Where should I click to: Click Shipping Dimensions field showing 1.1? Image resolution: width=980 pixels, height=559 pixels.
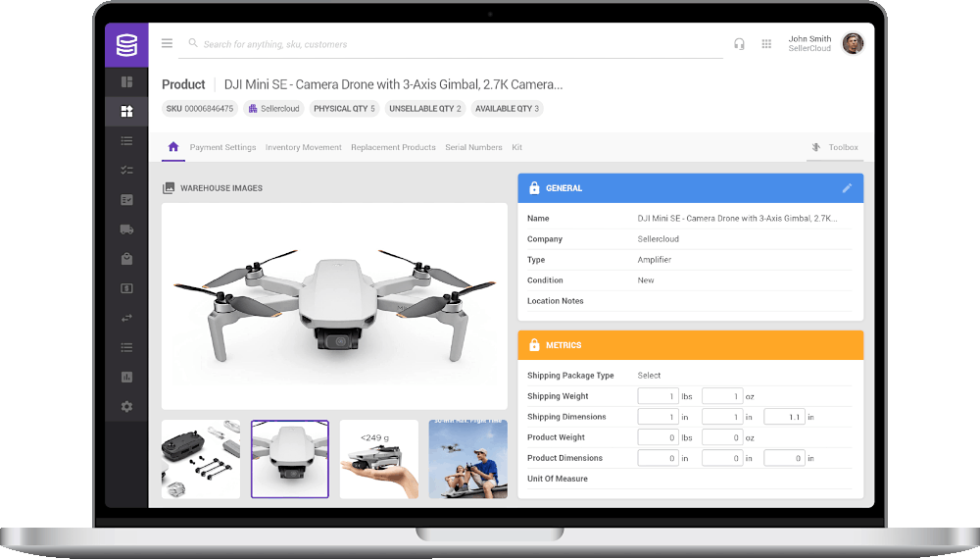(x=784, y=417)
